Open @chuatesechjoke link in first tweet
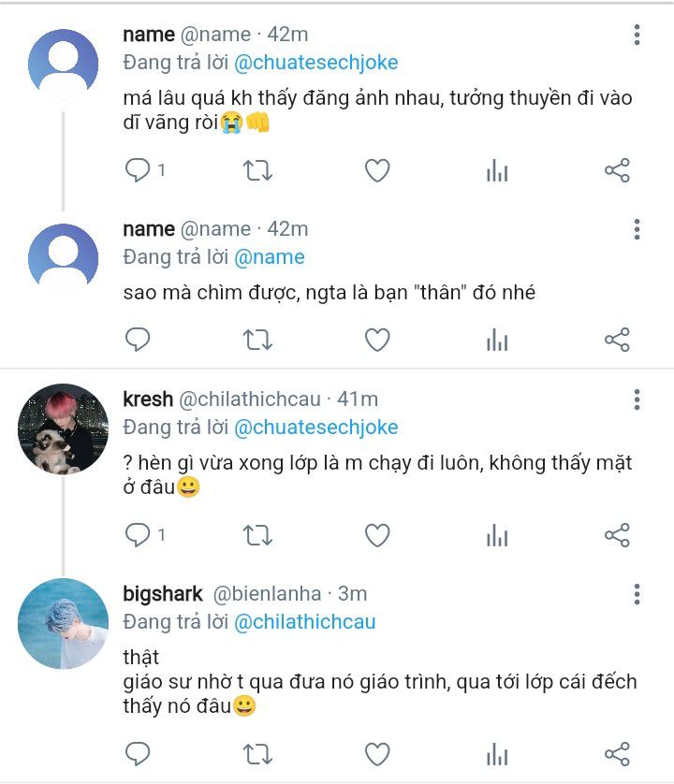674x784 pixels. tap(315, 63)
